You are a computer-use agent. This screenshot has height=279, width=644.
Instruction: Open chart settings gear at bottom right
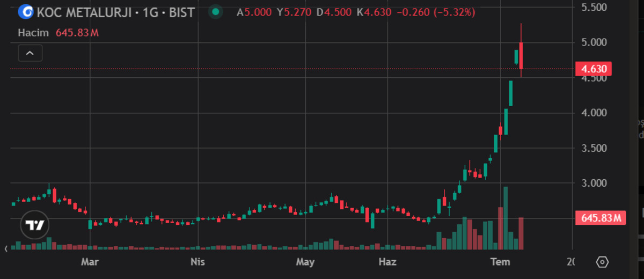click(602, 262)
